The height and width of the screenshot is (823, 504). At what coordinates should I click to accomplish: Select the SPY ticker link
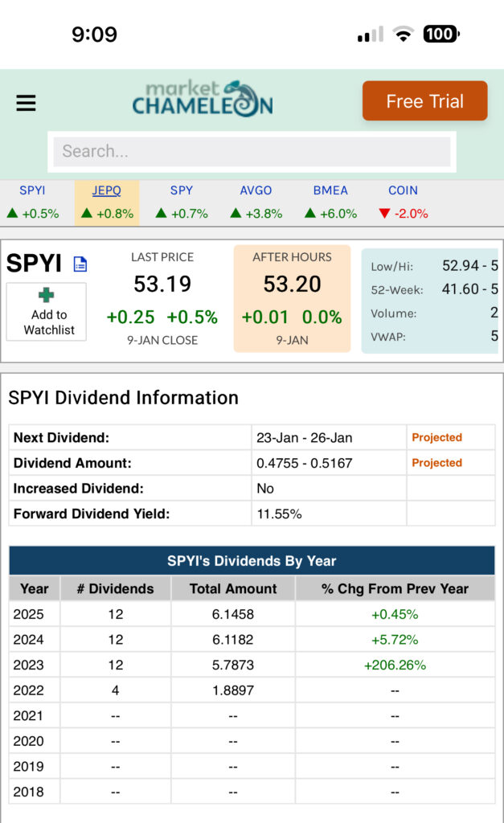coord(182,190)
